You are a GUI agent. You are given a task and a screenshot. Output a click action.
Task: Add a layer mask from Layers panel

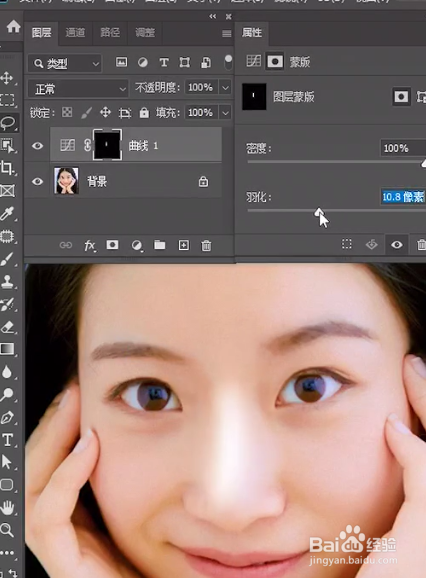(x=112, y=245)
